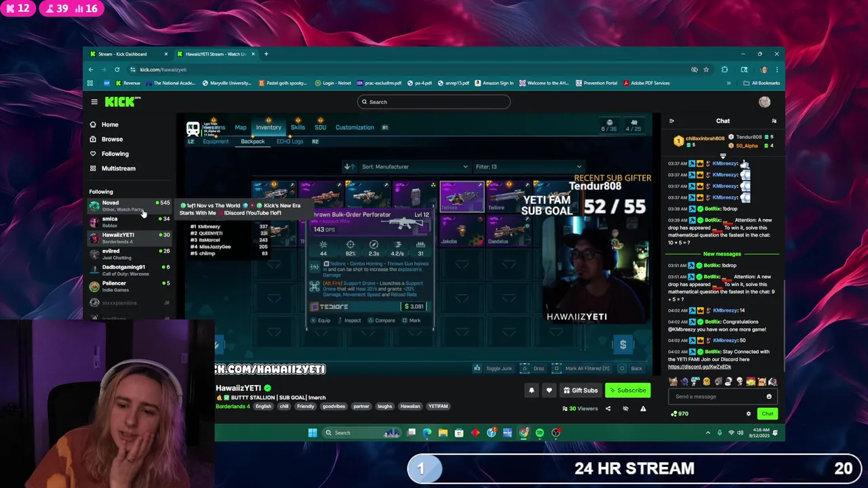Select the English stream tag
Image resolution: width=868 pixels, height=488 pixels.
[263, 407]
